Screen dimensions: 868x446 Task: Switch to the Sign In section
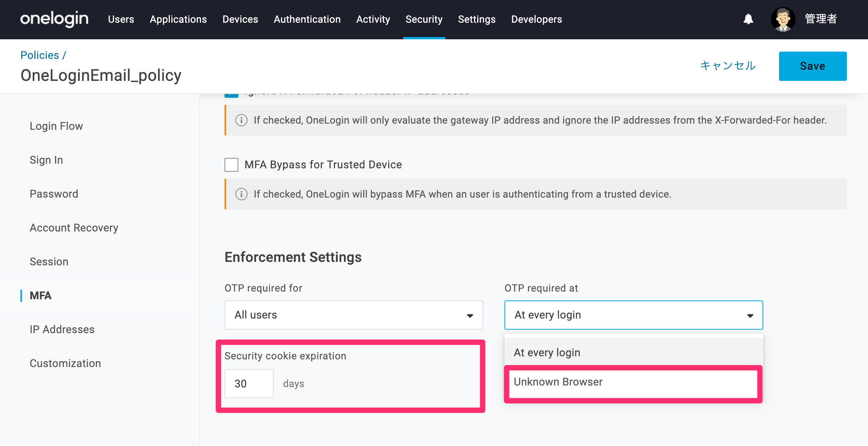tap(46, 160)
